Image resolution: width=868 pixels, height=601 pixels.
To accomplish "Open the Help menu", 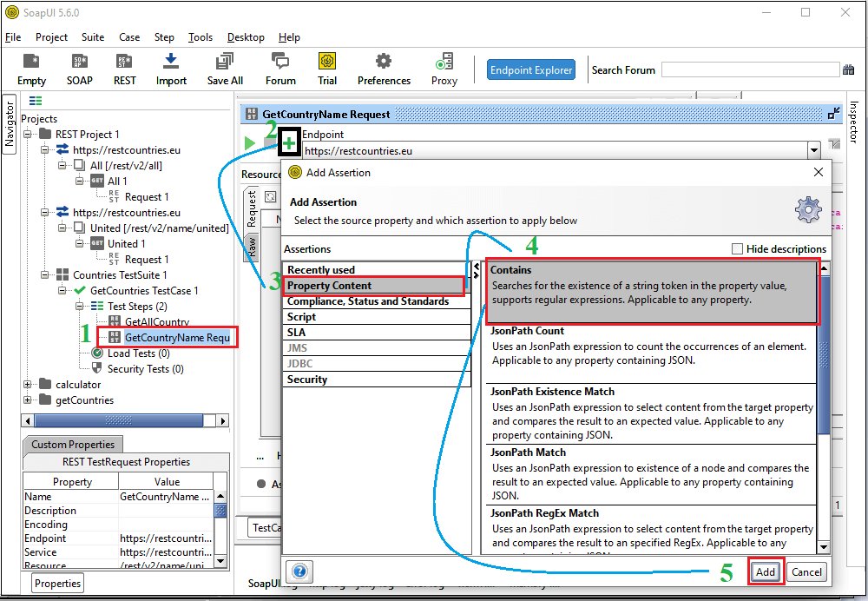I will click(289, 37).
